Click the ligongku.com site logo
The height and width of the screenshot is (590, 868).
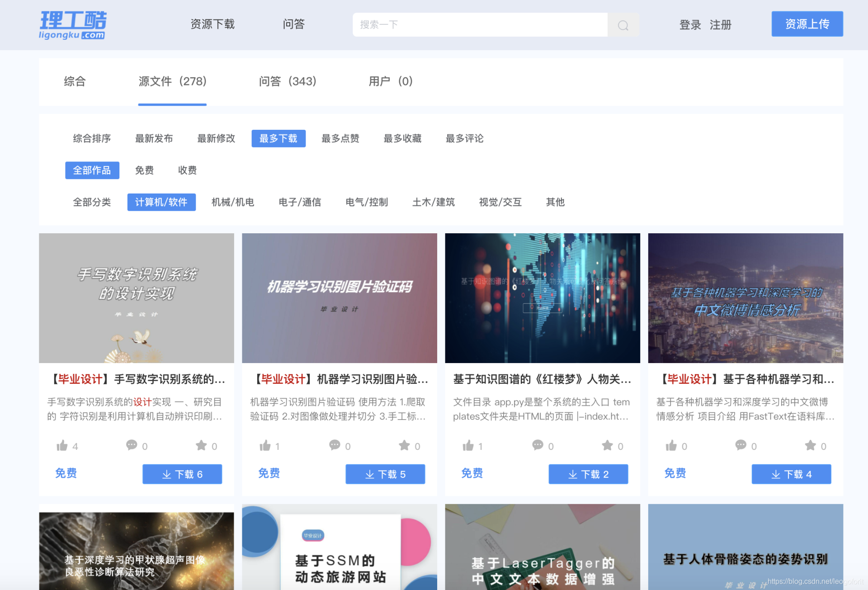click(73, 25)
